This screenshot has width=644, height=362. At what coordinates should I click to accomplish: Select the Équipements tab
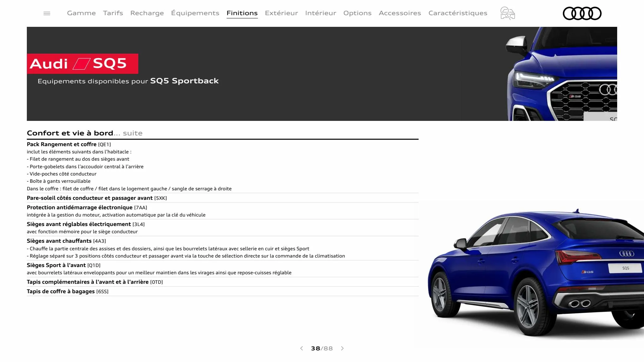tap(195, 13)
